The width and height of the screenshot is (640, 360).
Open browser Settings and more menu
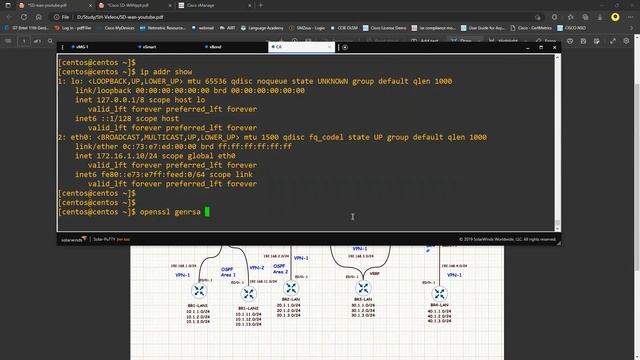631,17
